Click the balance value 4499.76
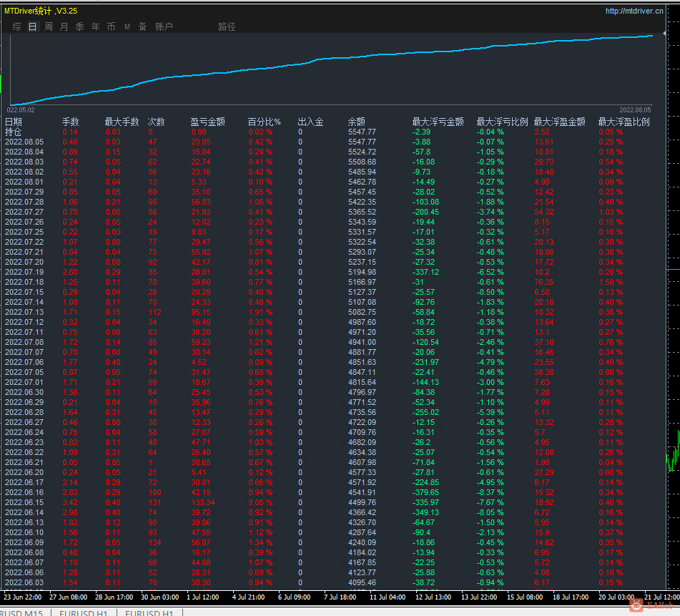Screen dimensions: 680x616 [362, 502]
